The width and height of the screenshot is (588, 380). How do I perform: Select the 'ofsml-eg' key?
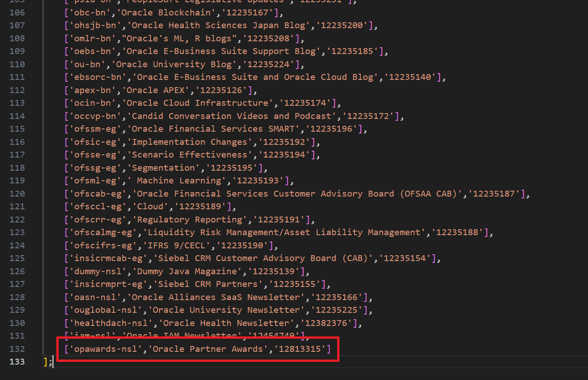95,181
